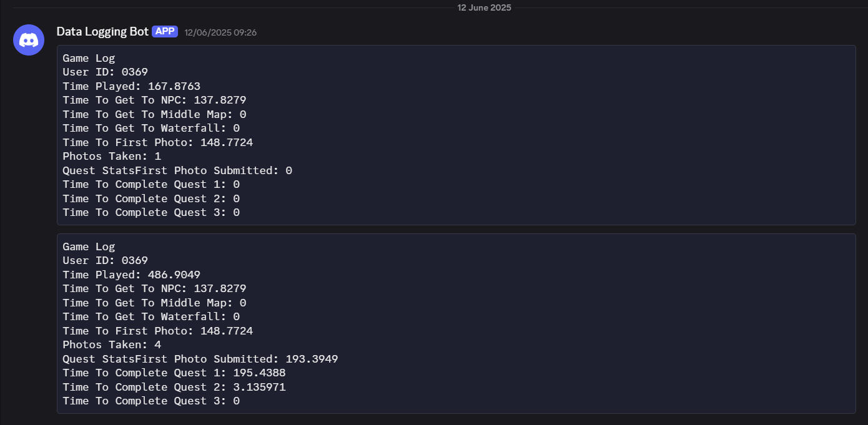The width and height of the screenshot is (868, 425).
Task: Click the APP badge next to bot name
Action: 165,31
